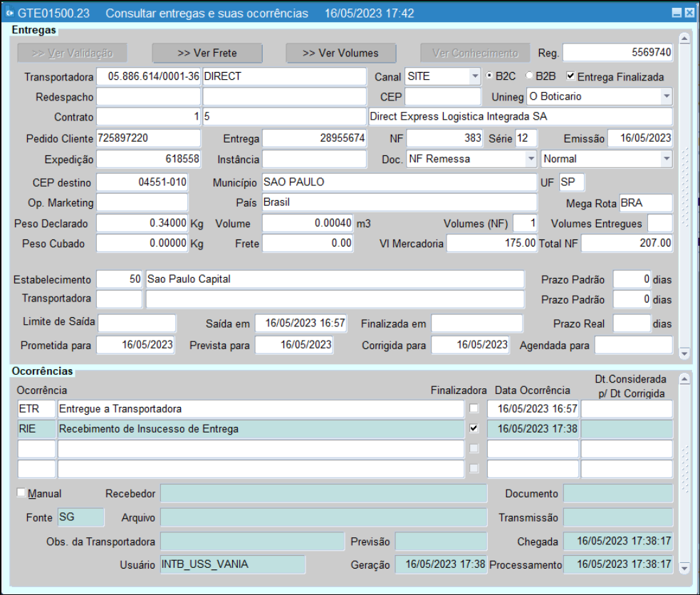Select the ETR occurrence row description
Screen dimensions: 700x595
pyautogui.click(x=260, y=409)
